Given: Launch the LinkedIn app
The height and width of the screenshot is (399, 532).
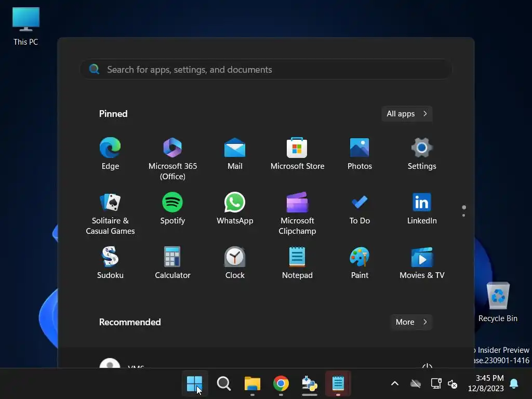Looking at the screenshot, I should (422, 208).
